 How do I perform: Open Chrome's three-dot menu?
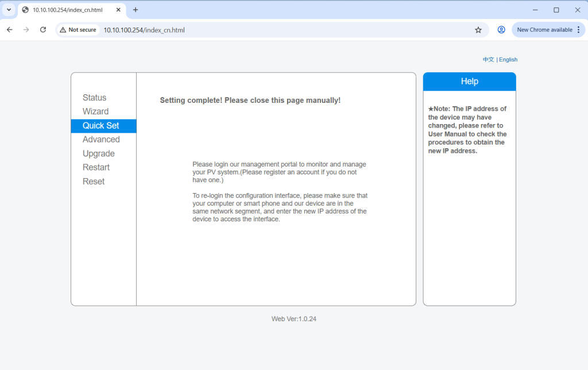578,30
